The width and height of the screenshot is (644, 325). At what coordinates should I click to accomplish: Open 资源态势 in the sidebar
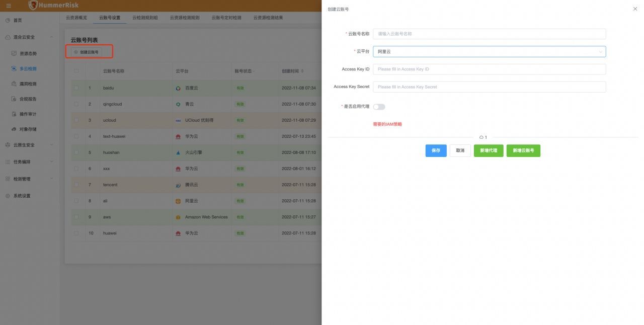[28, 53]
